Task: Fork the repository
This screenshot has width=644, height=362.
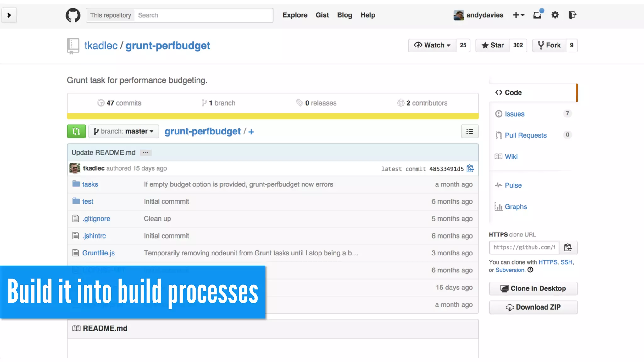Action: (x=549, y=45)
